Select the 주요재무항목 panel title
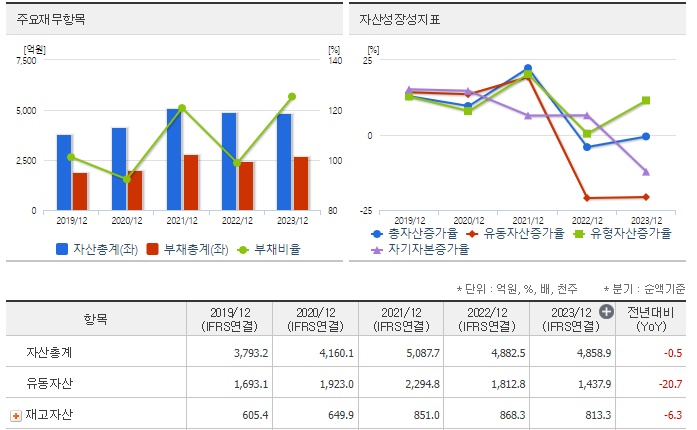 point(51,19)
